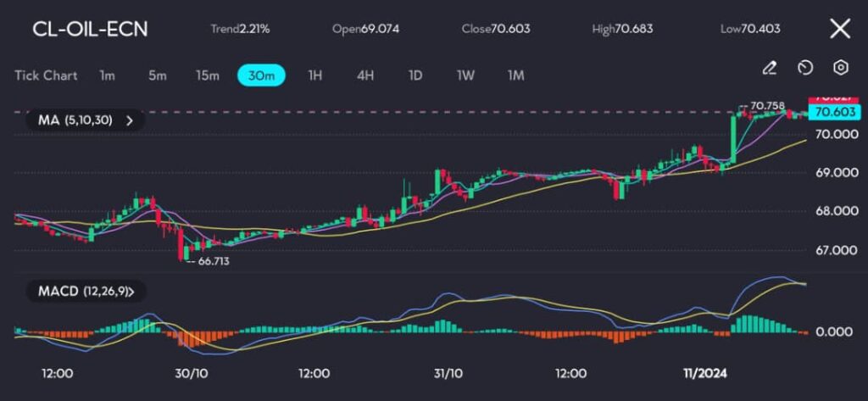Change interval to 1H

[x=314, y=75]
